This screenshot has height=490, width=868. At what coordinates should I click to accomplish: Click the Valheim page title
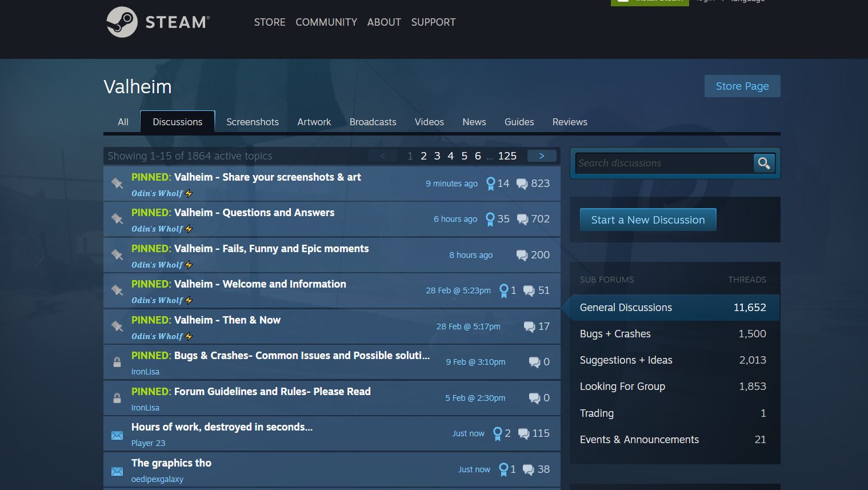click(138, 87)
